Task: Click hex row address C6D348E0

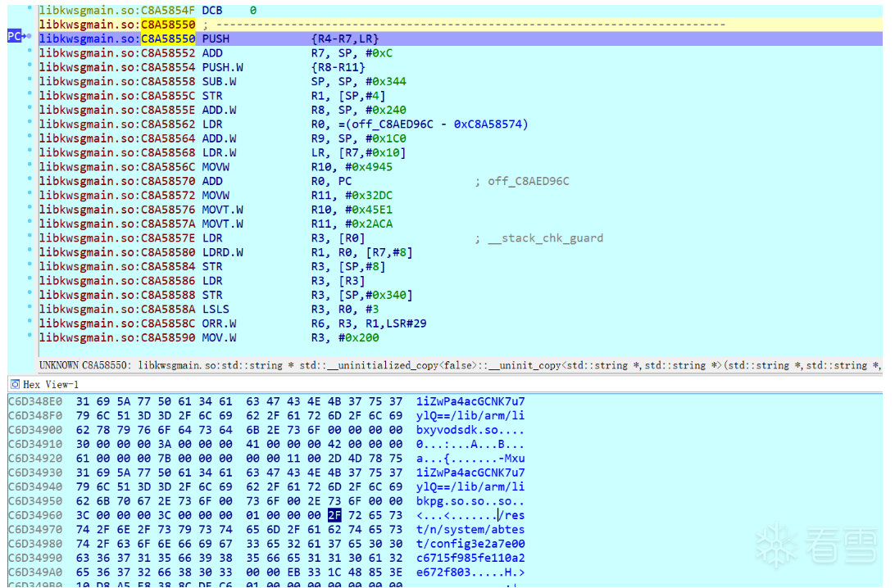Action: point(34,401)
